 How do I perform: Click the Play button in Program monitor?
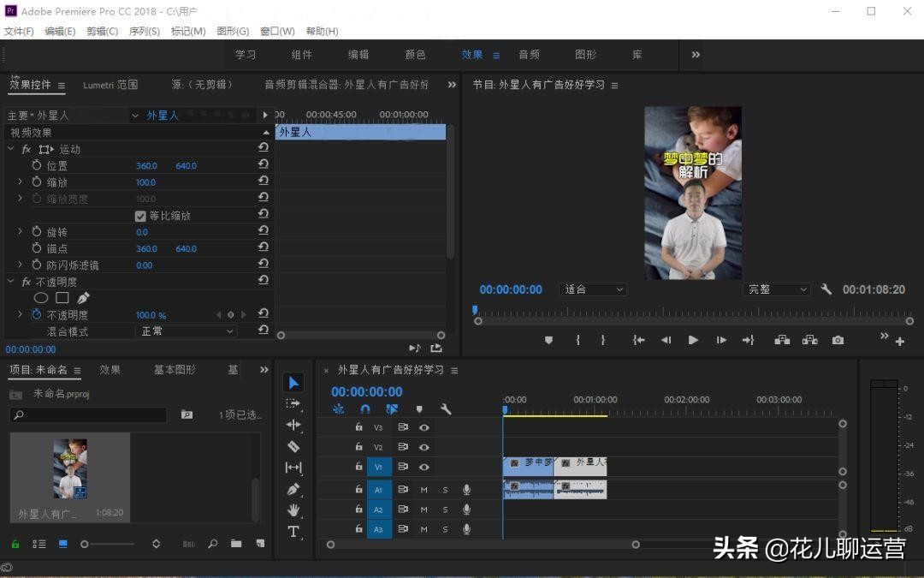pos(693,339)
